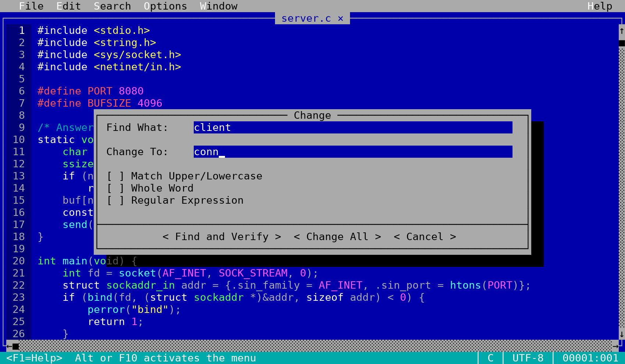The height and width of the screenshot is (364, 625).
Task: Click the 'return 1;' line
Action: tap(115, 322)
